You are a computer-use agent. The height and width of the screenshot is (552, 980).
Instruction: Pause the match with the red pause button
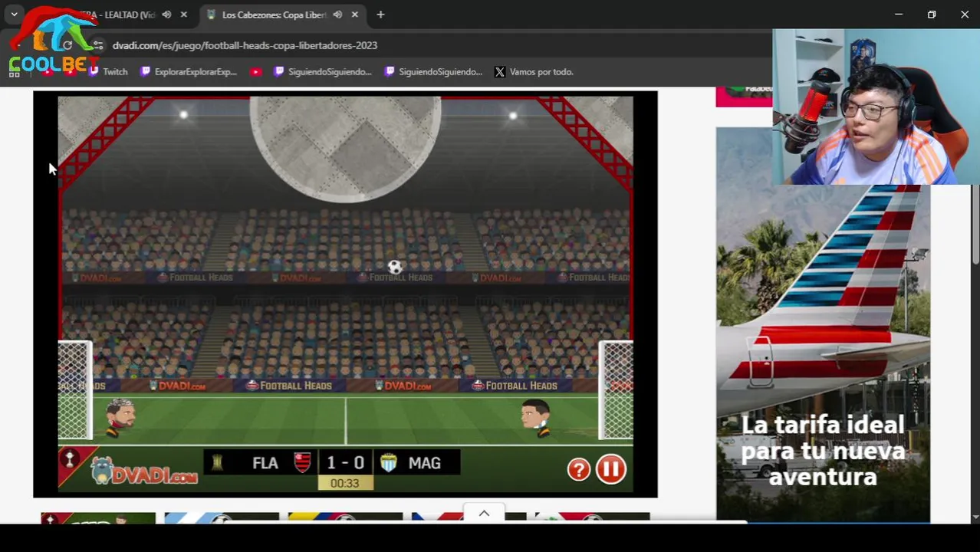point(611,469)
